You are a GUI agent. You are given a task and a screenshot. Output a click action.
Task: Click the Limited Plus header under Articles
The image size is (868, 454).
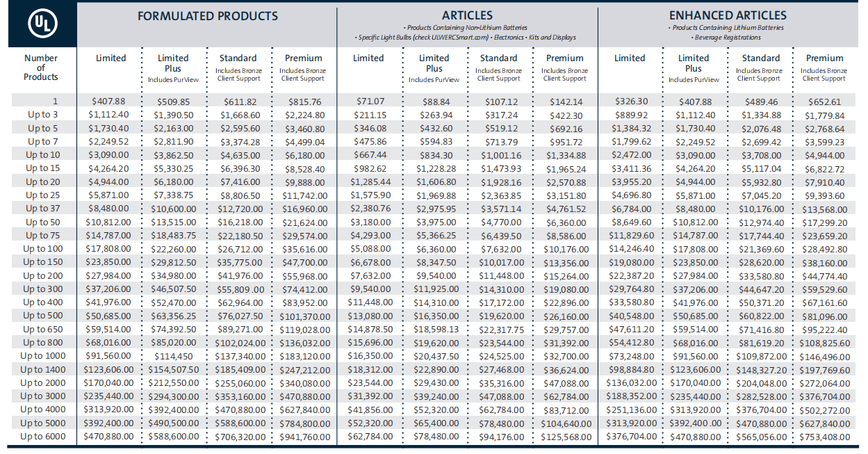[x=434, y=63]
